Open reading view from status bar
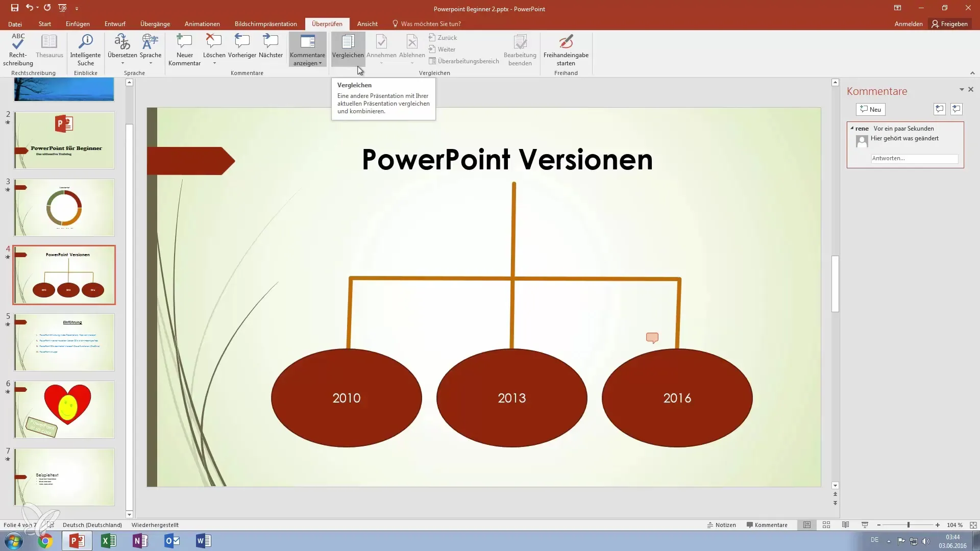Screen dimensions: 980x551 (845, 525)
